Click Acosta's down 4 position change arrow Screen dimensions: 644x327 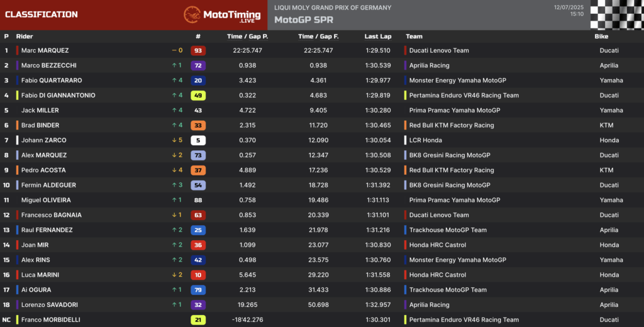pyautogui.click(x=177, y=170)
